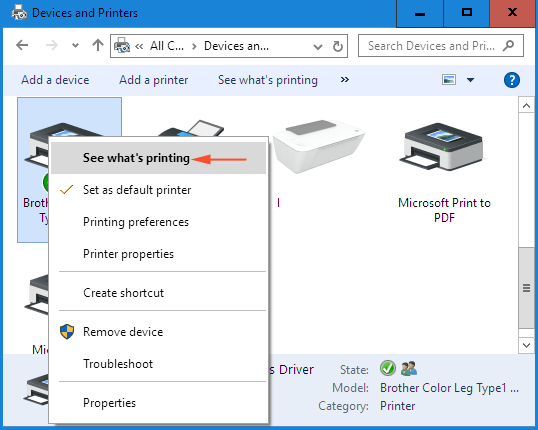Change view using the layout icon
The image size is (538, 430).
point(448,80)
